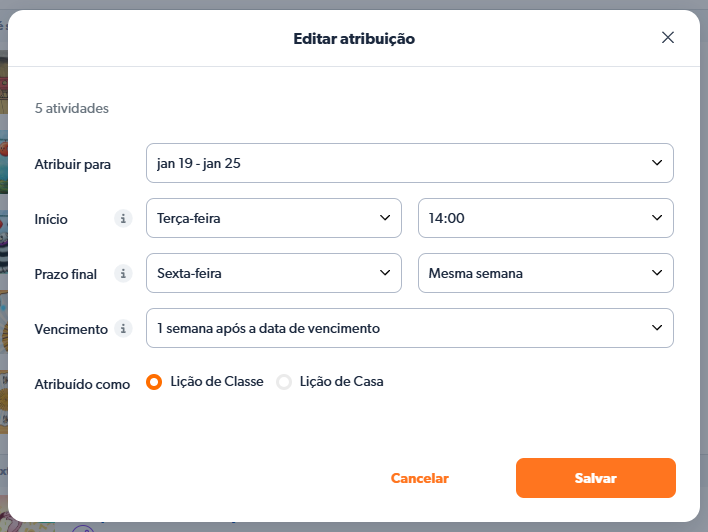Click the Prazo final label text
Image resolution: width=708 pixels, height=532 pixels.
click(x=66, y=274)
